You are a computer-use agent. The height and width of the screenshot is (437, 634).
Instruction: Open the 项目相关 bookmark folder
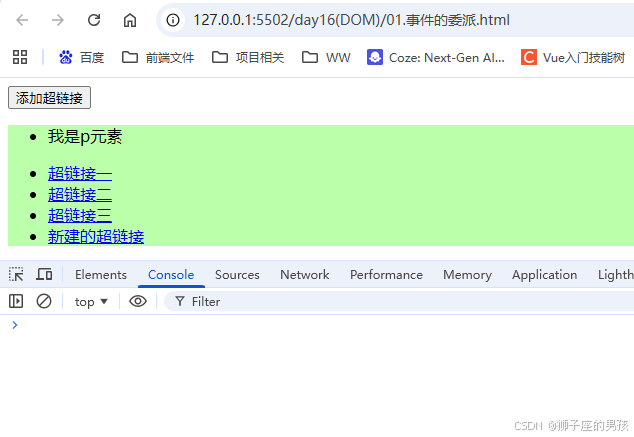point(248,57)
